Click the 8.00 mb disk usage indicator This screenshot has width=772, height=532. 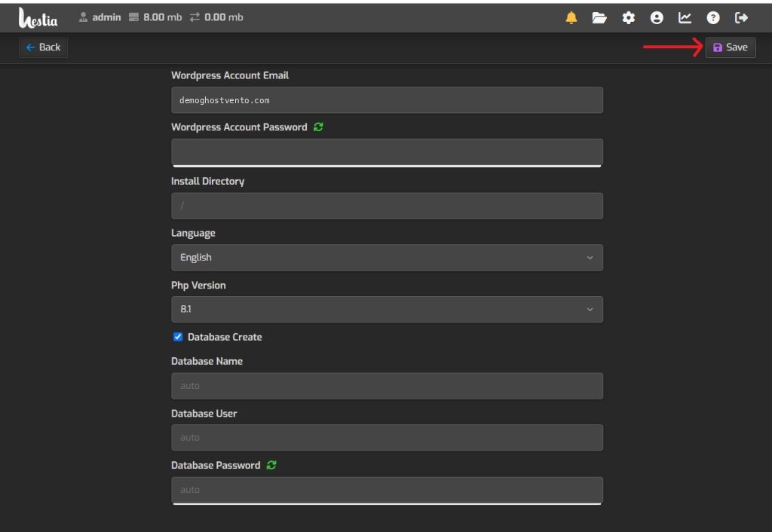(155, 17)
